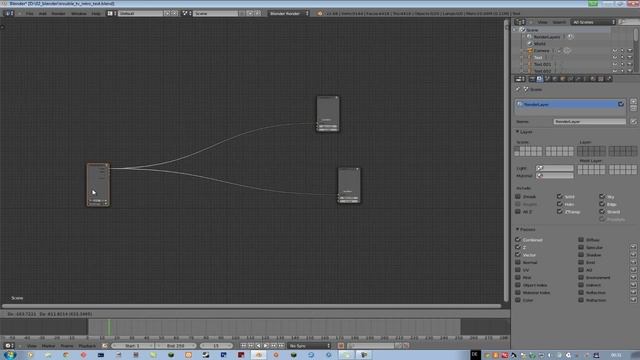Toggle the Shadow pass checkbox
Screen dimensions: 640x360
tap(581, 255)
